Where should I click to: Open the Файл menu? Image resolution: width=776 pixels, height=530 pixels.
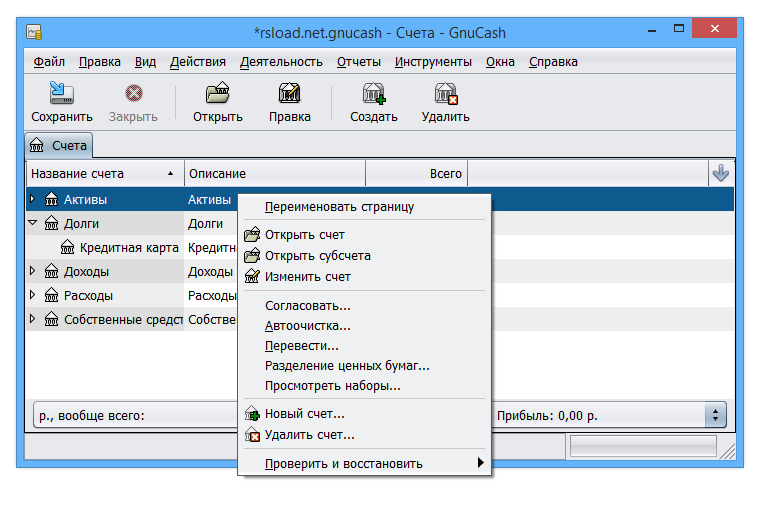click(x=49, y=62)
